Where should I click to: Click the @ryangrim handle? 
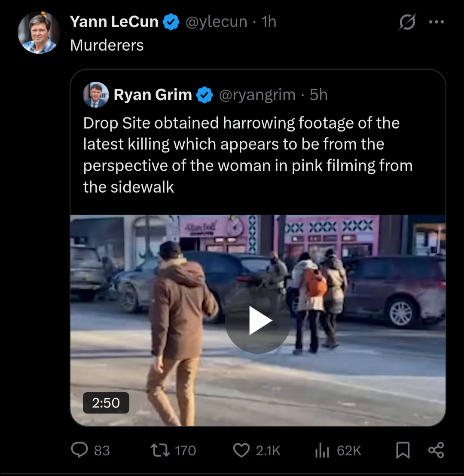click(x=258, y=95)
